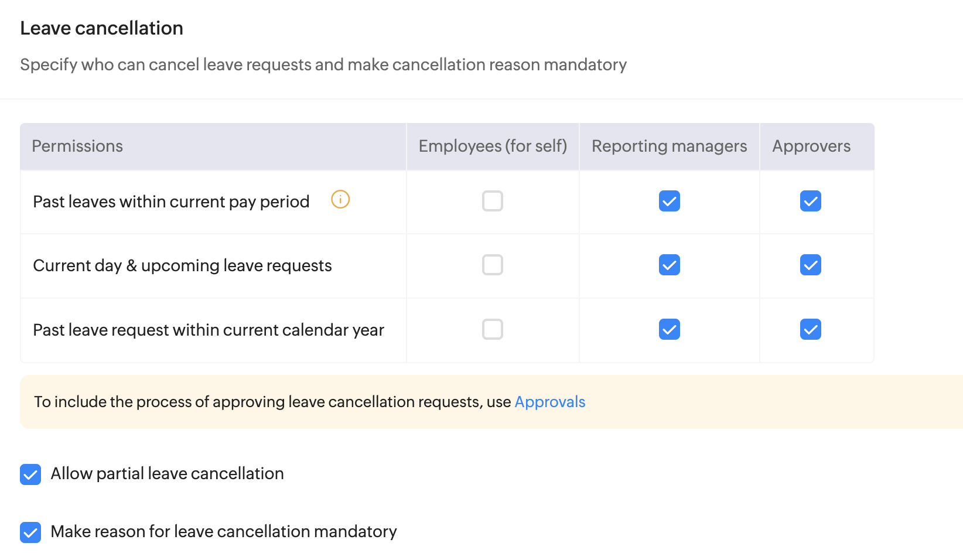Image resolution: width=963 pixels, height=560 pixels.
Task: Enable Employees for past leave calendar year
Action: pyautogui.click(x=493, y=329)
